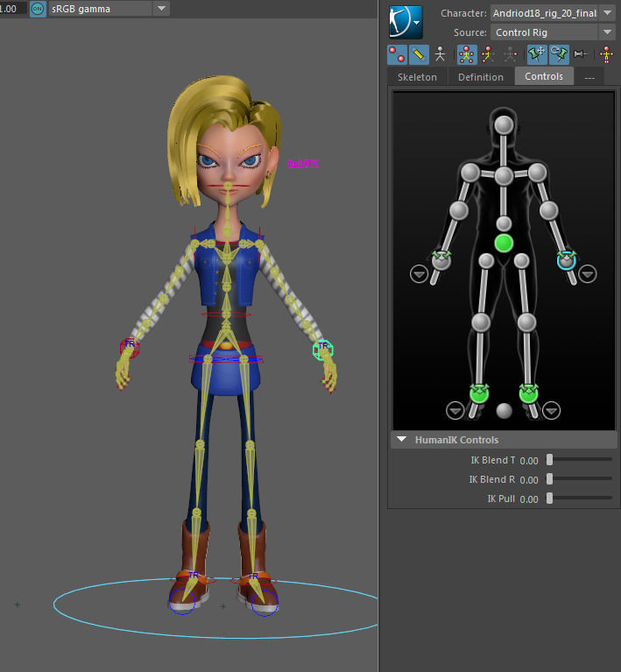The width and height of the screenshot is (621, 672).
Task: Open the HumanIK menu button
Action: [x=406, y=22]
